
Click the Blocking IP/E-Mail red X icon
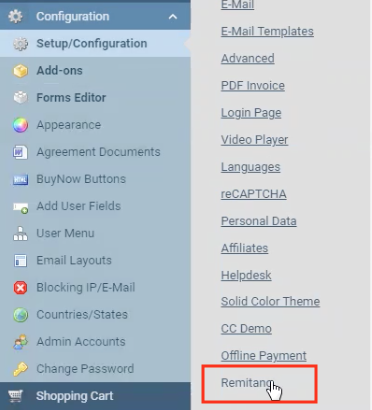(x=20, y=288)
